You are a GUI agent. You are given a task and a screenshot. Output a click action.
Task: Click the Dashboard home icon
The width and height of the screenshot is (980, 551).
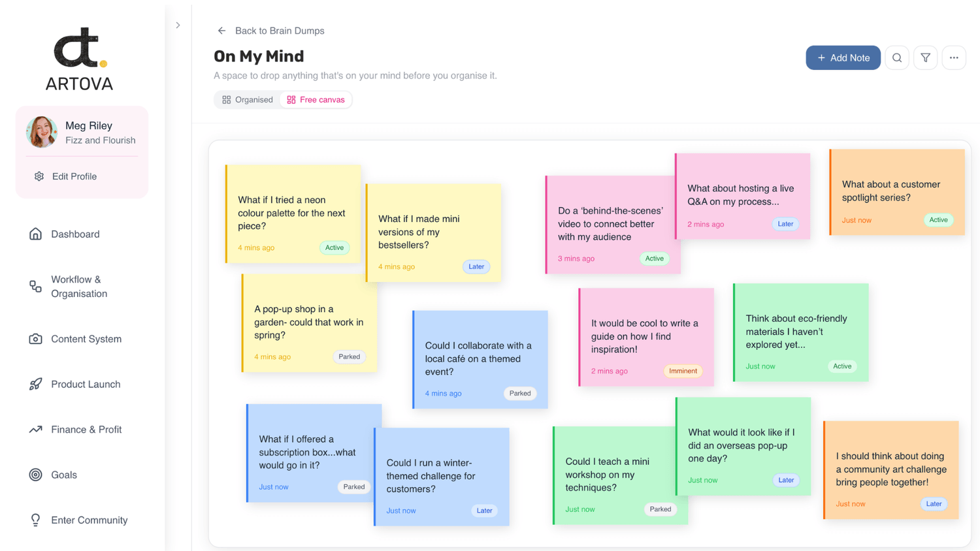pos(35,234)
